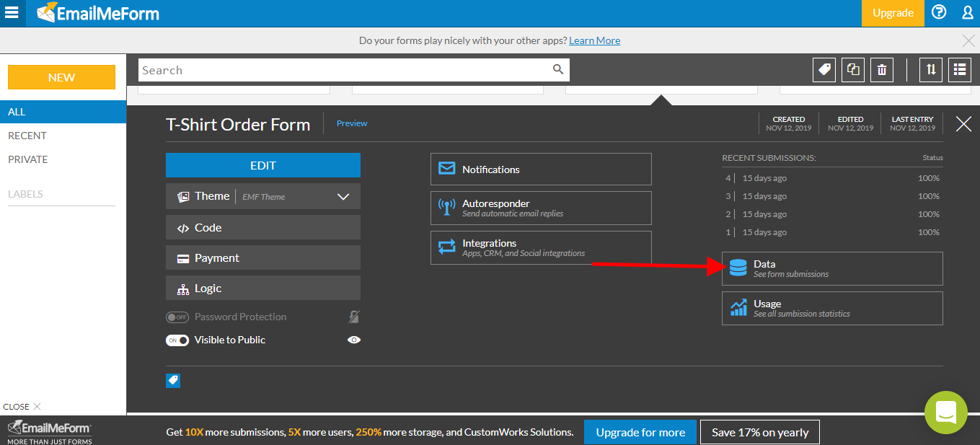
Task: Toggle Visible to Public switch
Action: click(177, 340)
